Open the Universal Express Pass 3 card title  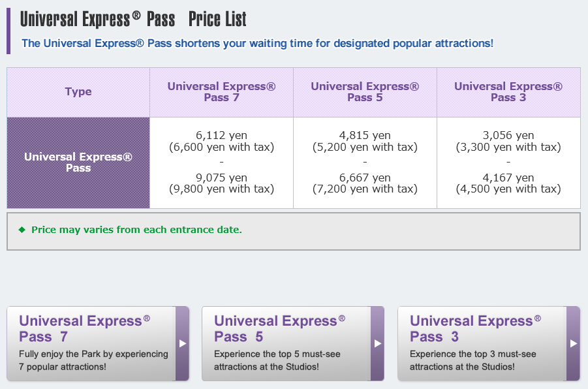pyautogui.click(x=476, y=328)
